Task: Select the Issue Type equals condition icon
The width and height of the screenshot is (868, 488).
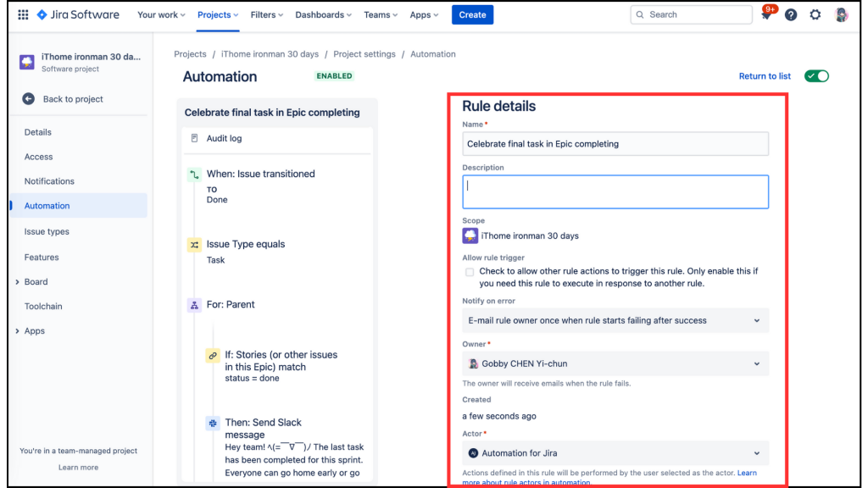Action: (194, 245)
